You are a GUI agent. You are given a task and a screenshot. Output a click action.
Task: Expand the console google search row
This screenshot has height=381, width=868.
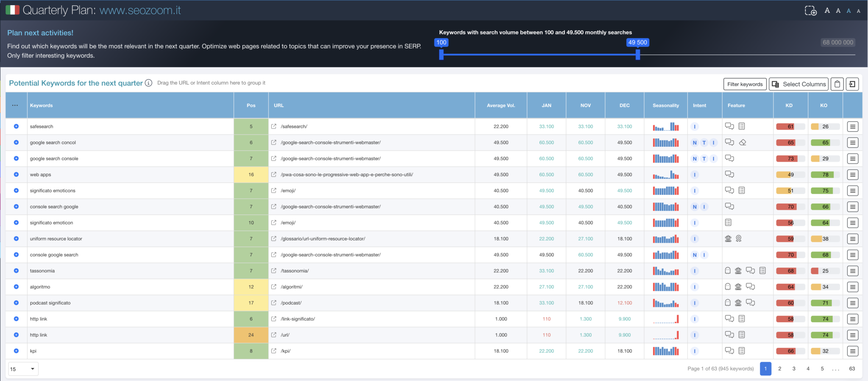pos(16,255)
